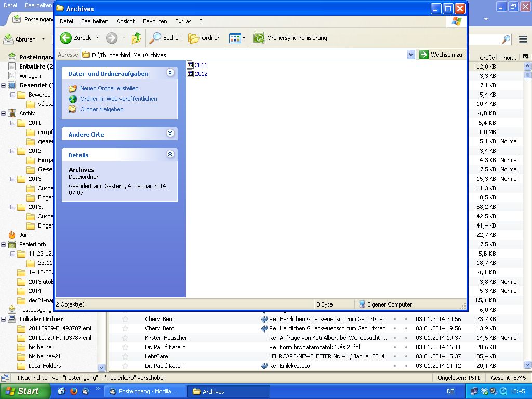Click Neuen Ordner erstellen link
The image size is (532, 399).
point(109,88)
